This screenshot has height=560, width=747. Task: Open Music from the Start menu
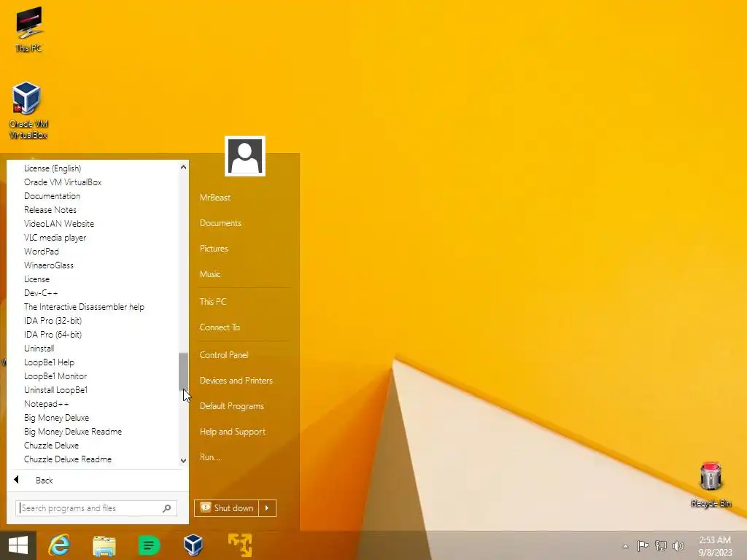[x=210, y=274]
